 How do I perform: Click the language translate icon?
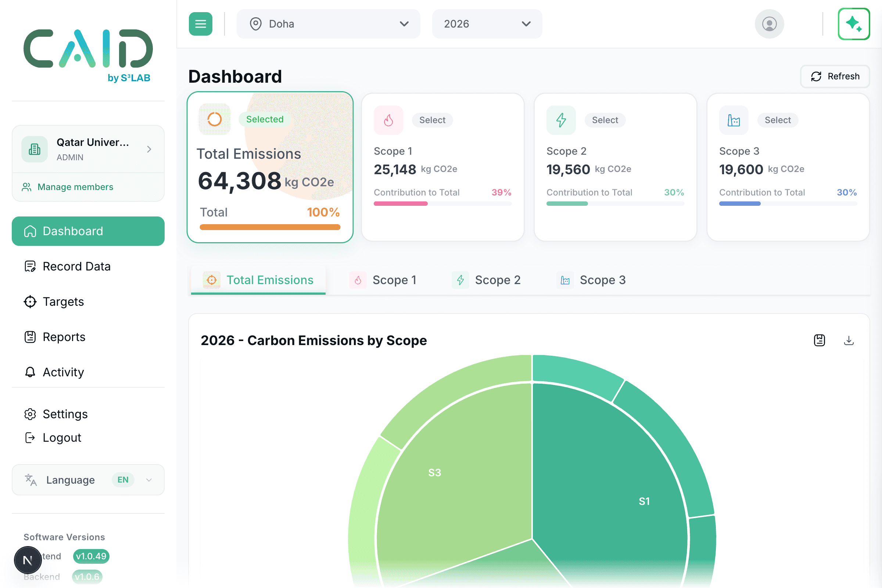(31, 480)
